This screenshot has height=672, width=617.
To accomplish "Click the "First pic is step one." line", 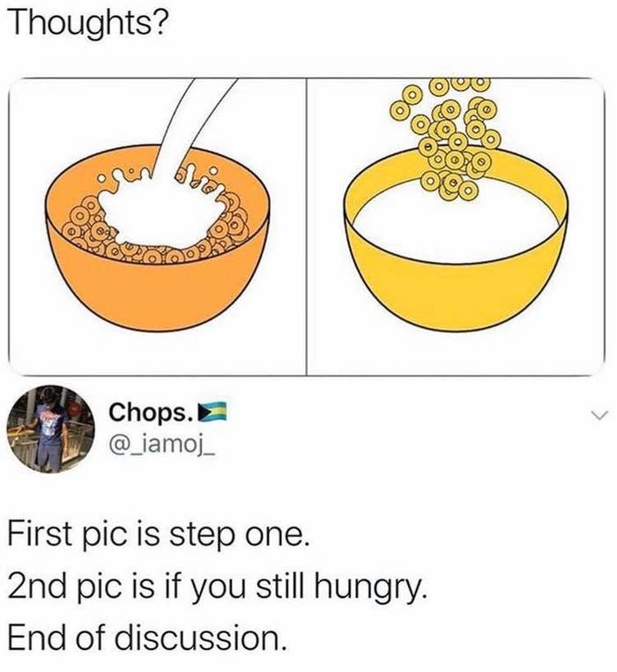I will (x=158, y=536).
